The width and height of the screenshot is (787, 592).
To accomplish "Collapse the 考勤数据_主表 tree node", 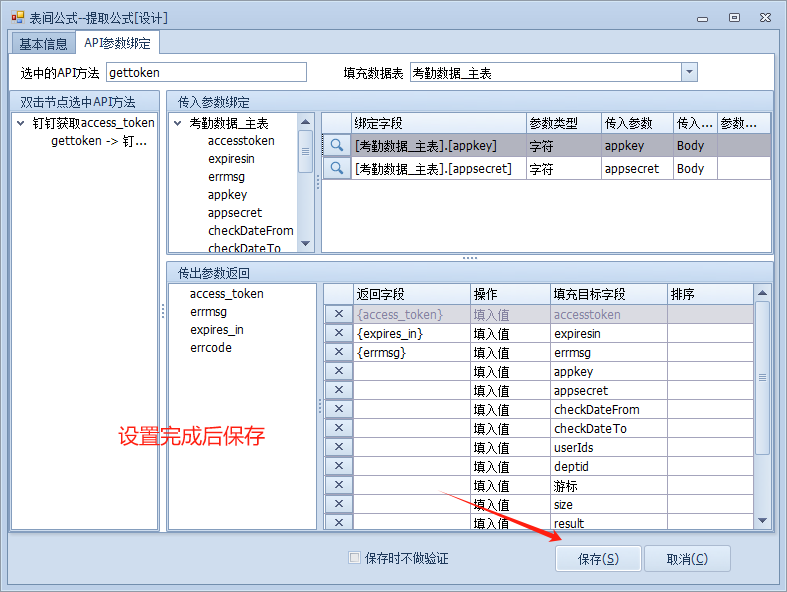I will [x=178, y=123].
